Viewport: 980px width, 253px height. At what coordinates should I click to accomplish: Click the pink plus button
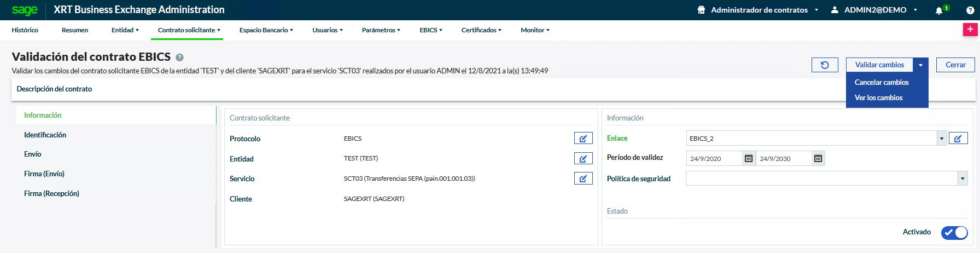tap(970, 30)
